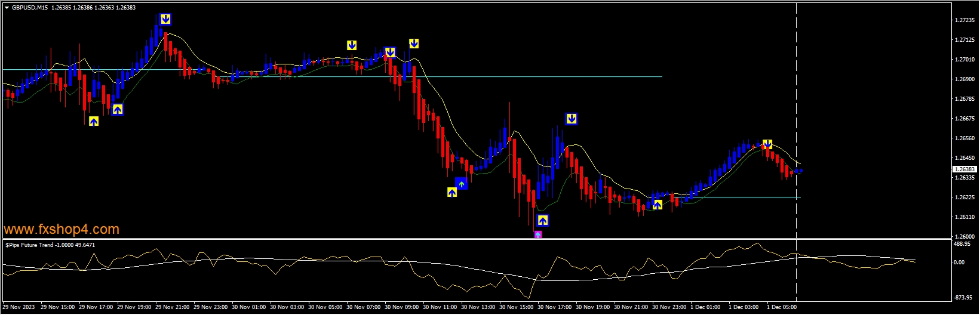
Task: Click the magenta up arrow at the 1.26000 level
Action: pos(538,234)
